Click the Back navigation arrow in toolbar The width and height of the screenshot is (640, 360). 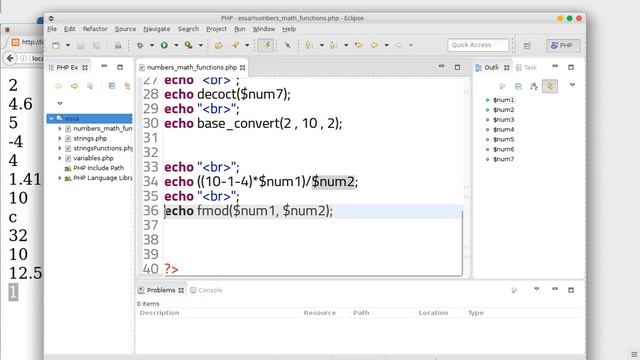pyautogui.click(x=375, y=45)
